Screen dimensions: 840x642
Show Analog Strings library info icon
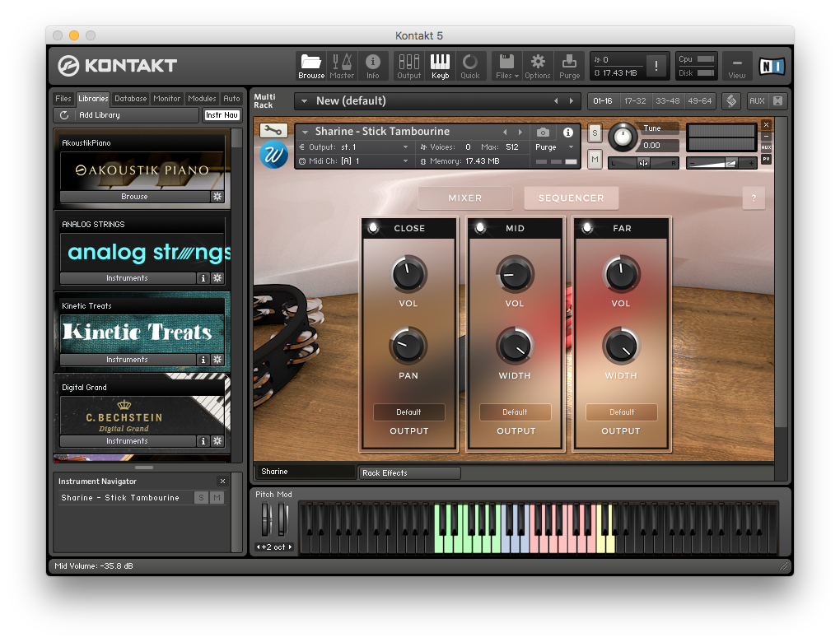203,278
